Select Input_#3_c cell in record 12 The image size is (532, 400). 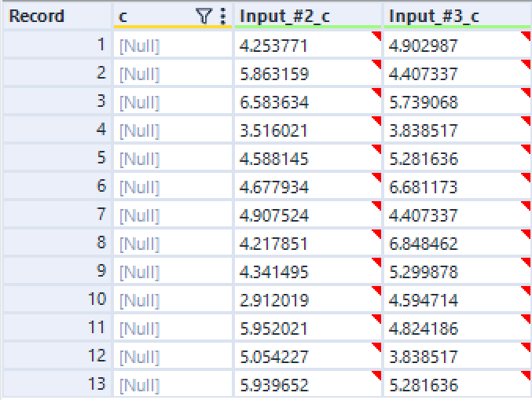458,355
